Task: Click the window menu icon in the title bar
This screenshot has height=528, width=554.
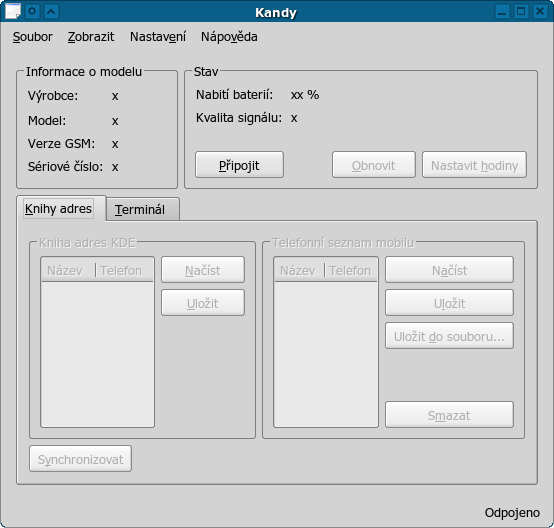Action: 13,11
